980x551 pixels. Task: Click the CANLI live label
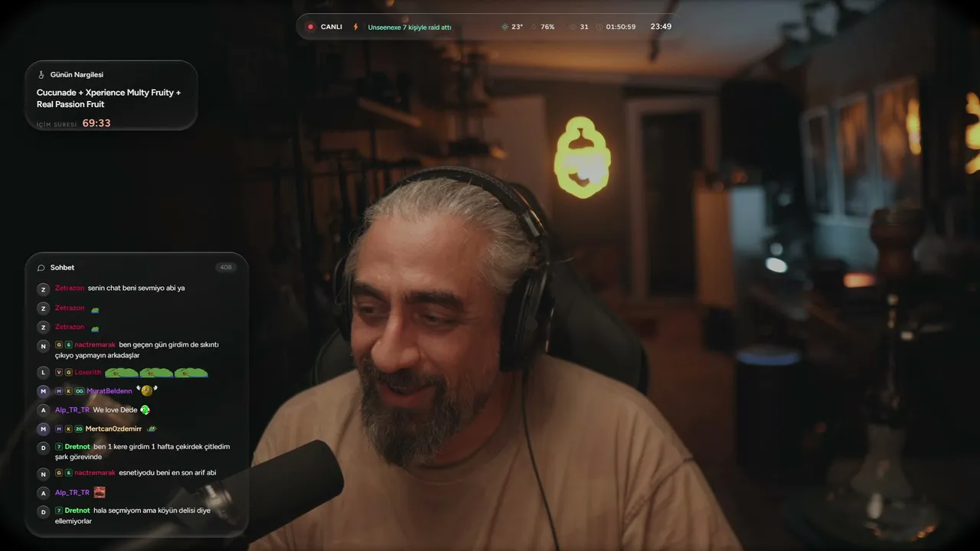coord(332,27)
